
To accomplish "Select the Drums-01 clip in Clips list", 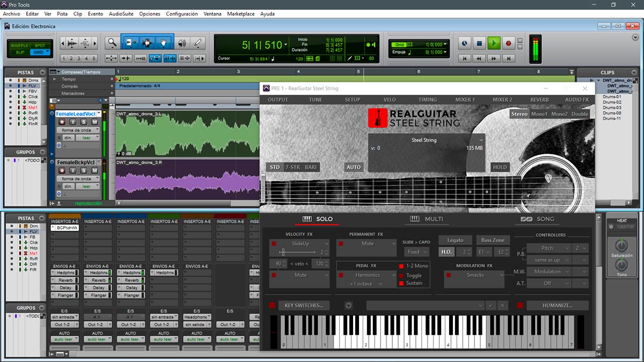I will (x=612, y=97).
